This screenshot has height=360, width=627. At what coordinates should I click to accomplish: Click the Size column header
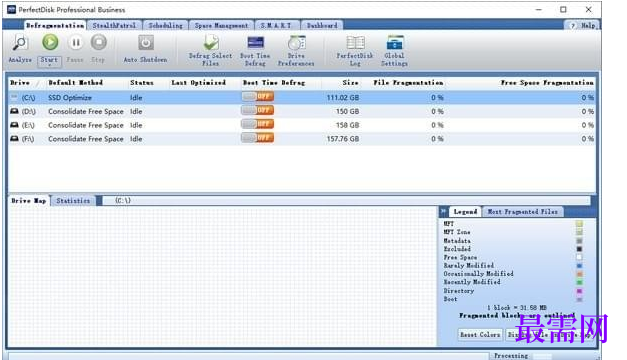(x=350, y=82)
